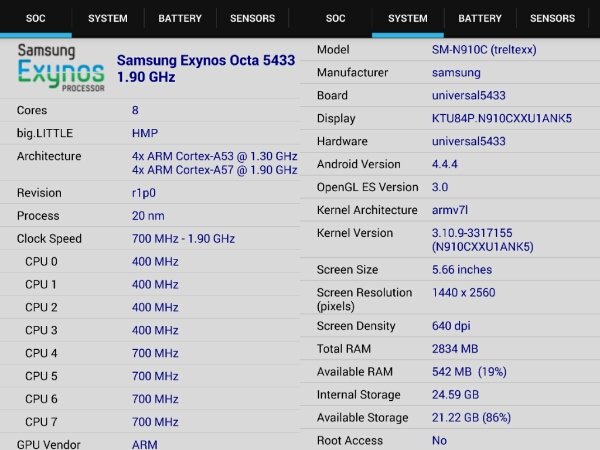Select Clock Speed value 700 MHz - 1.90 GHz

coord(183,239)
